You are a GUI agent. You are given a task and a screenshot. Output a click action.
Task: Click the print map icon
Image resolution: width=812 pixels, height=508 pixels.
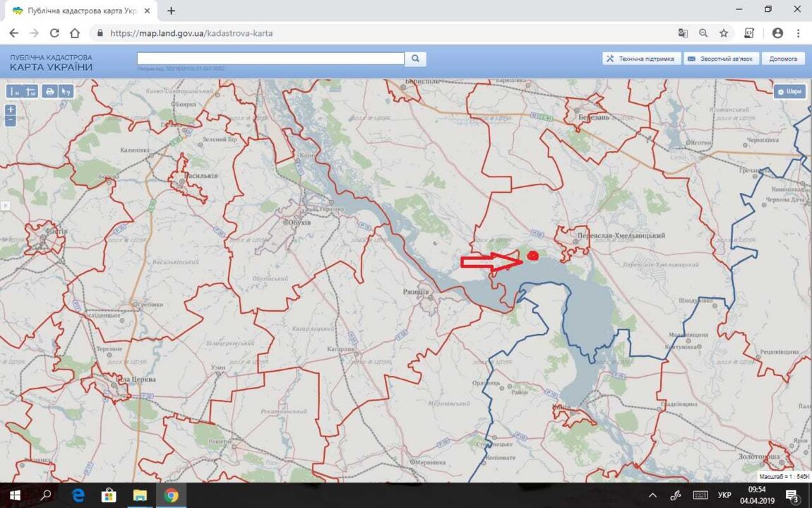(x=49, y=91)
